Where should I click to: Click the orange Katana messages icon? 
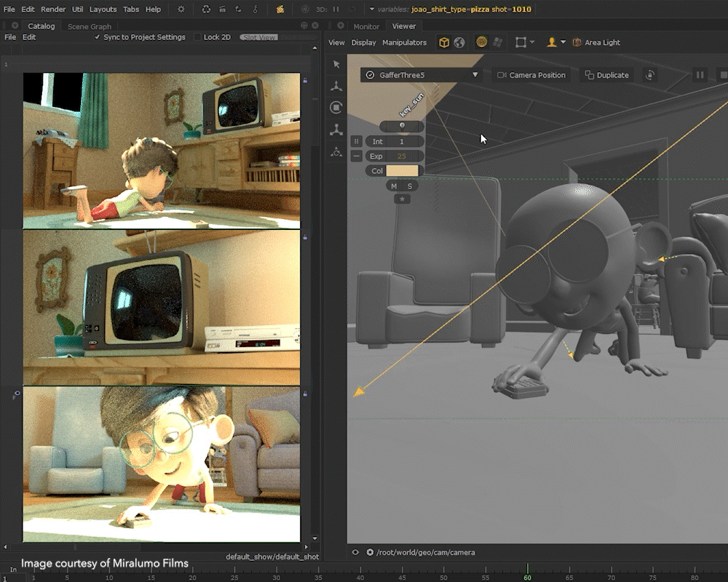point(280,9)
